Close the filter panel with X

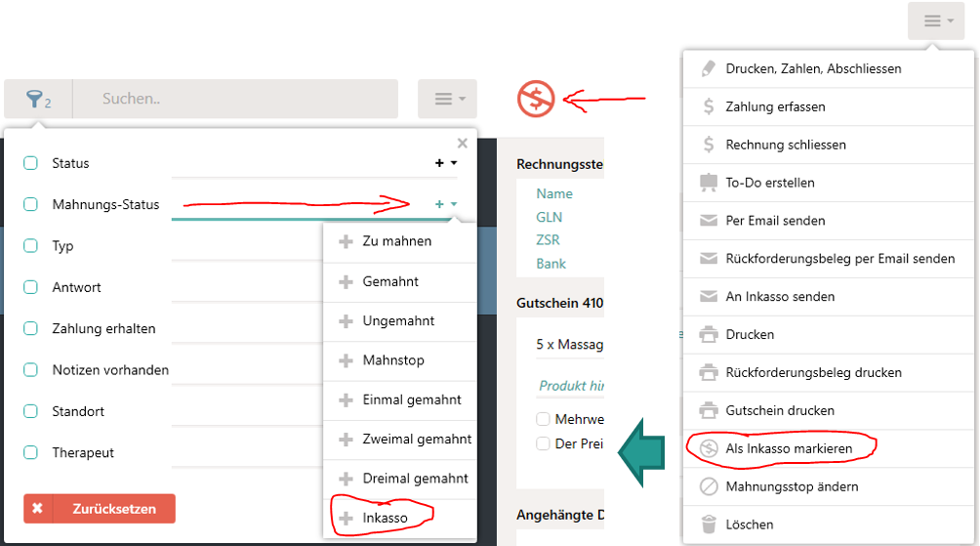(463, 144)
